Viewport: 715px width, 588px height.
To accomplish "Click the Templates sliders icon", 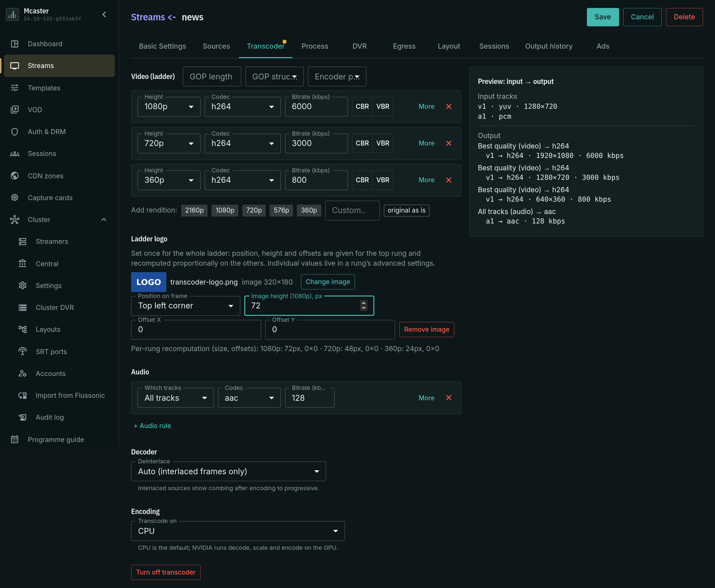I will pos(15,88).
